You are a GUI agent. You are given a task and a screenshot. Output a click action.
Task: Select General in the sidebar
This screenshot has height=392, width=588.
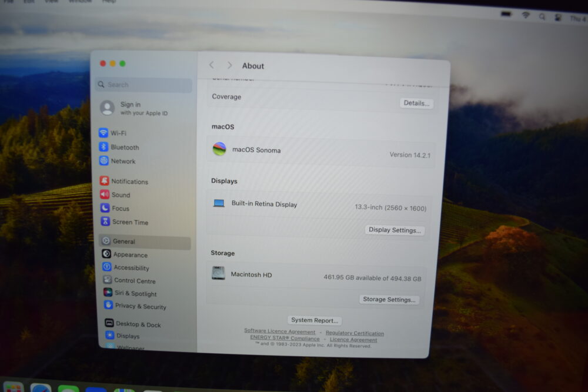click(145, 242)
